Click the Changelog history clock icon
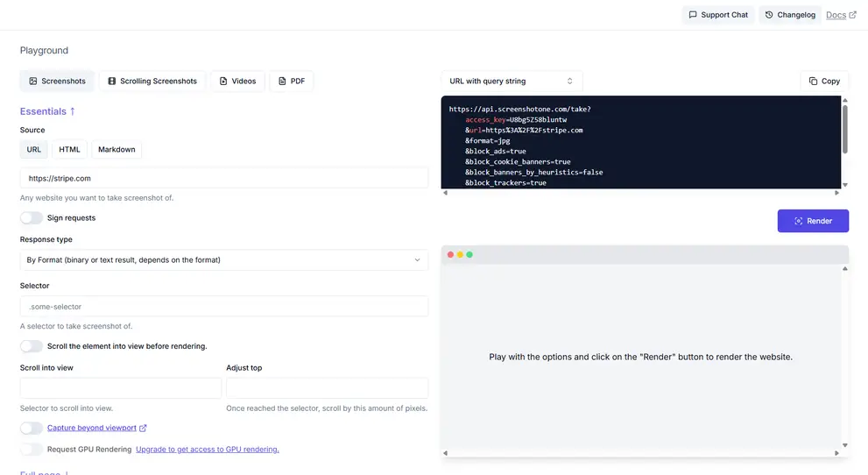 [x=769, y=15]
